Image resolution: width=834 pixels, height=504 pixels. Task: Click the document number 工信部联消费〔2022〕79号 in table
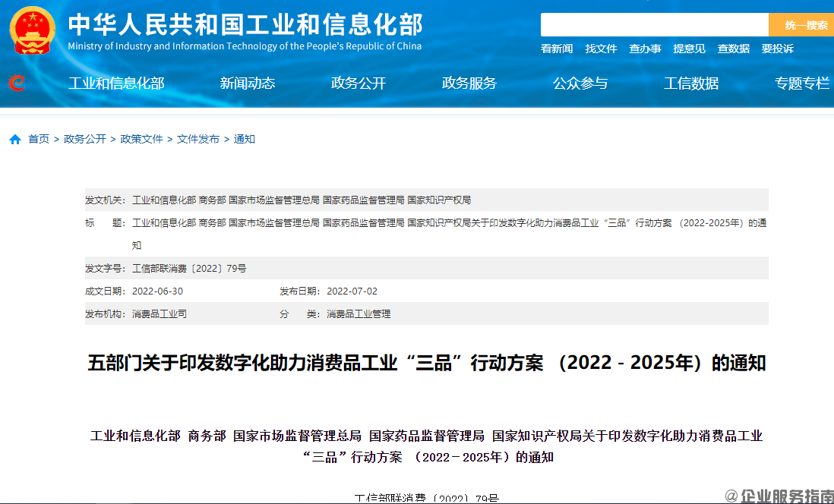[x=189, y=269]
